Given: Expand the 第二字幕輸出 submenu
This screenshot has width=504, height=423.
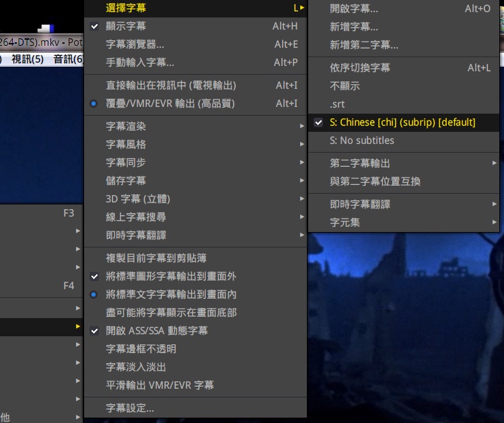Looking at the screenshot, I should [404, 163].
